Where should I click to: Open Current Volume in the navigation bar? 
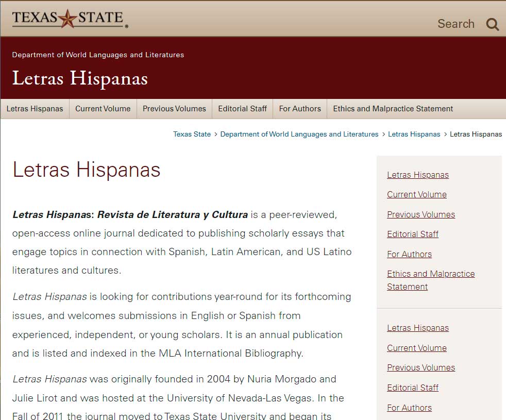(103, 109)
